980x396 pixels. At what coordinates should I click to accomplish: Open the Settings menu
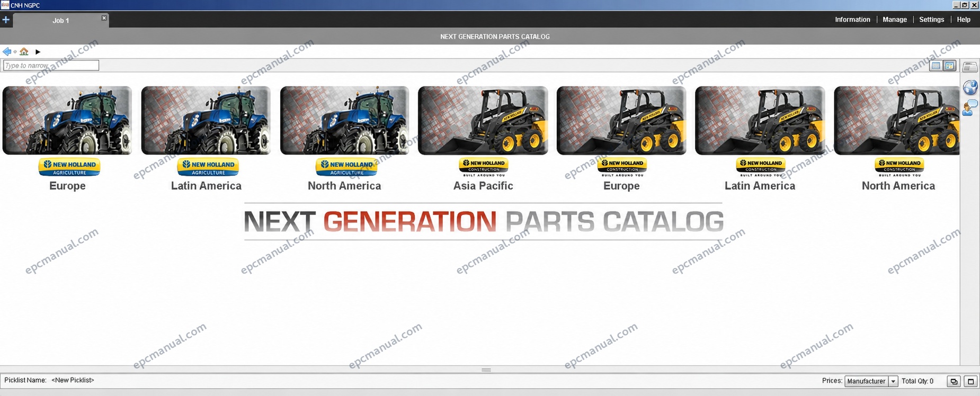pos(931,20)
